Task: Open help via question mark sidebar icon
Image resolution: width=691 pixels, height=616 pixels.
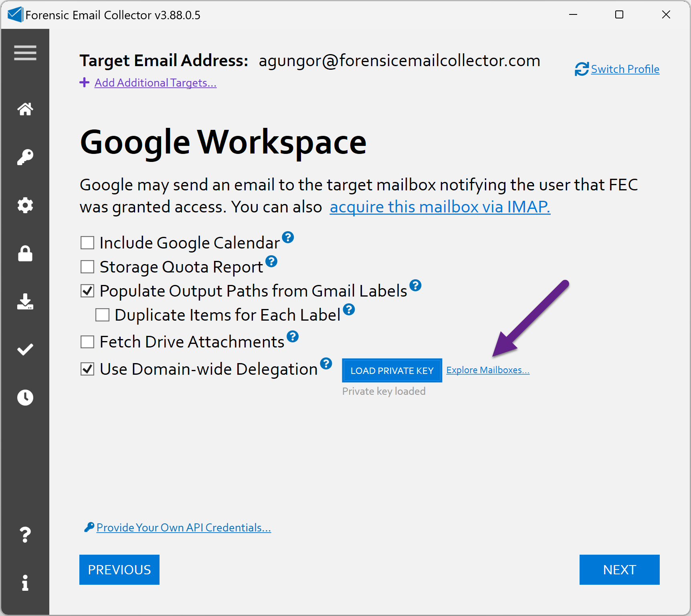Action: pos(25,535)
